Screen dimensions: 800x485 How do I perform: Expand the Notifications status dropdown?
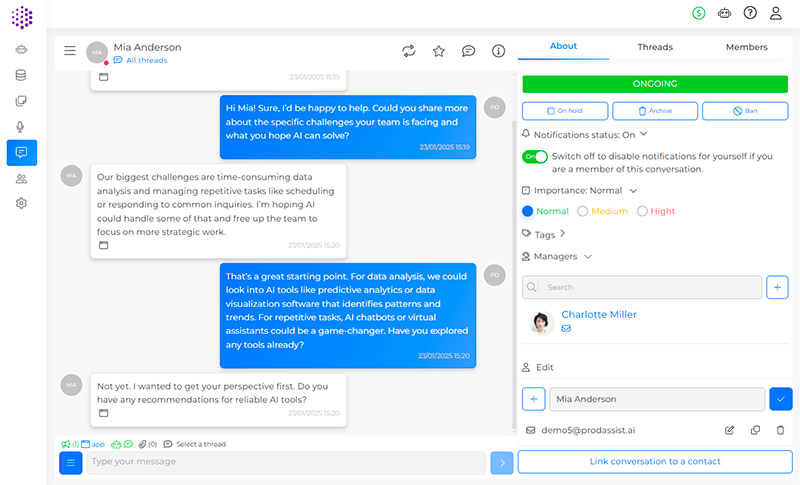643,134
